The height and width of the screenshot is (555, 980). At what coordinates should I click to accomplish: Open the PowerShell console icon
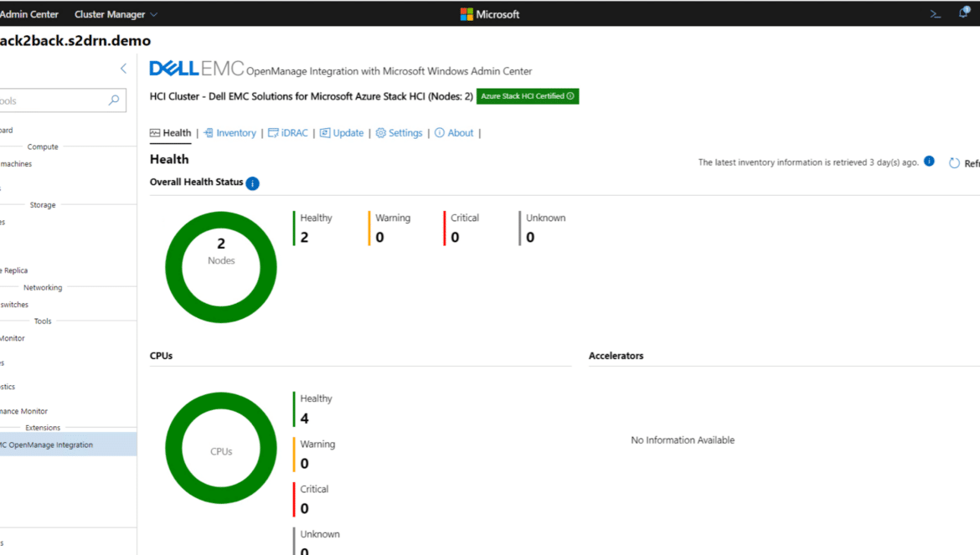click(x=935, y=13)
